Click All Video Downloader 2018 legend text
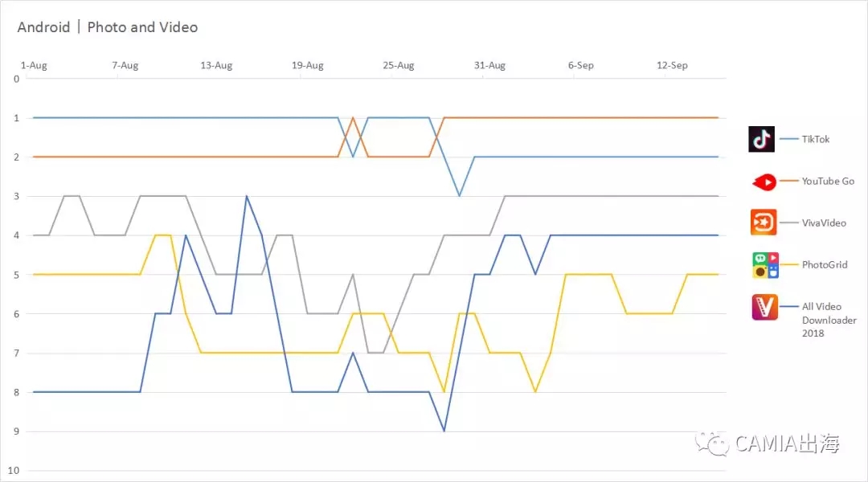The height and width of the screenshot is (482, 868). point(829,320)
